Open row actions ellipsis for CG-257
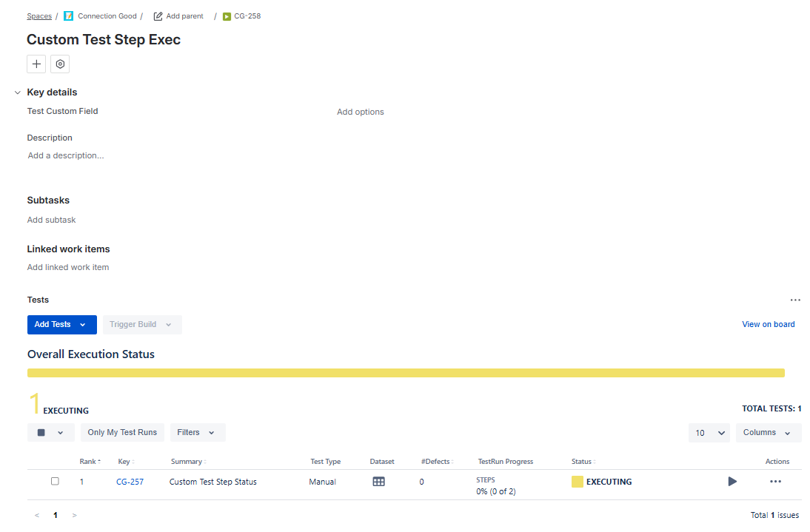 tap(775, 482)
